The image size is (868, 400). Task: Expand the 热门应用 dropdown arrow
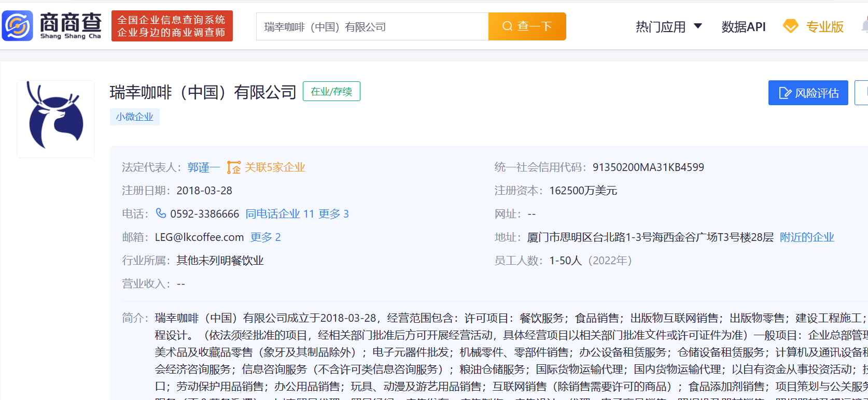click(x=698, y=26)
